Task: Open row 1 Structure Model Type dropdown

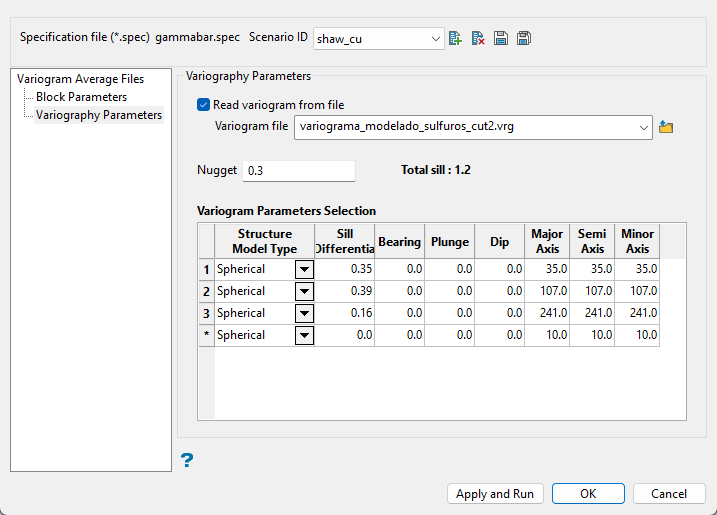Action: 304,269
